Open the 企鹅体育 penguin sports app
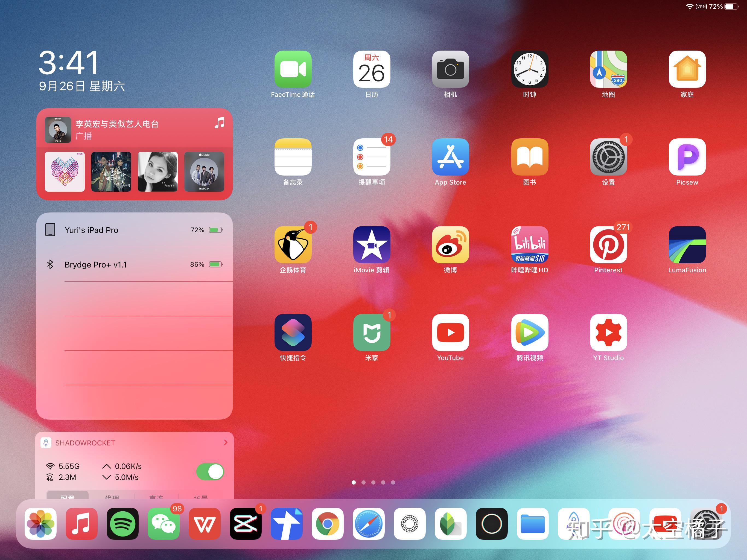The width and height of the screenshot is (747, 560). tap(293, 245)
